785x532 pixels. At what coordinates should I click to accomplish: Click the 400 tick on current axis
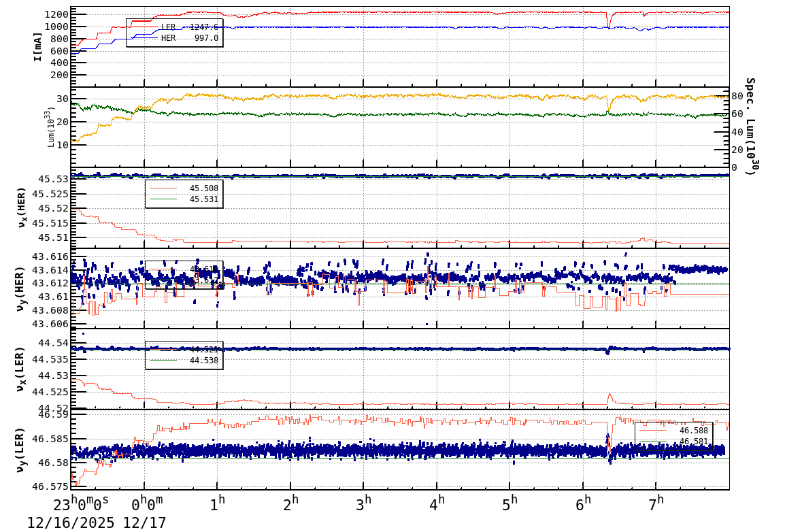[x=60, y=63]
